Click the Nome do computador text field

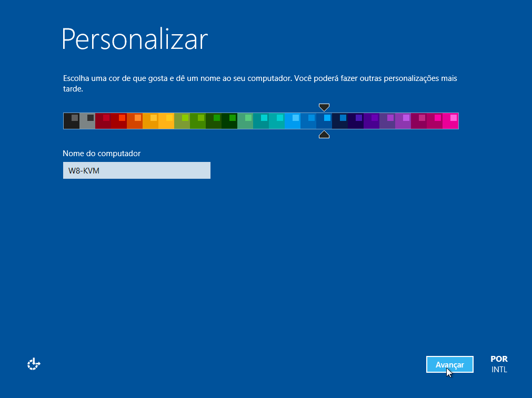(136, 170)
